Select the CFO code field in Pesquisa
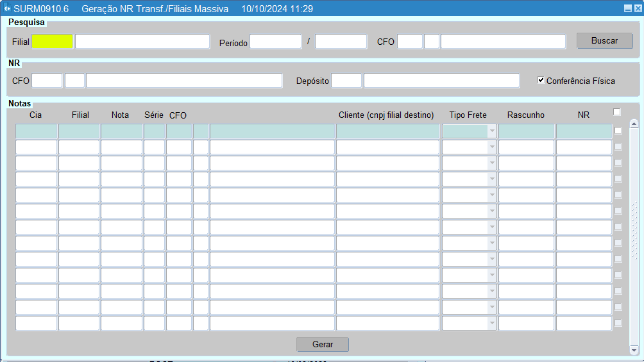Viewport: 644px width, 362px height. click(x=410, y=42)
